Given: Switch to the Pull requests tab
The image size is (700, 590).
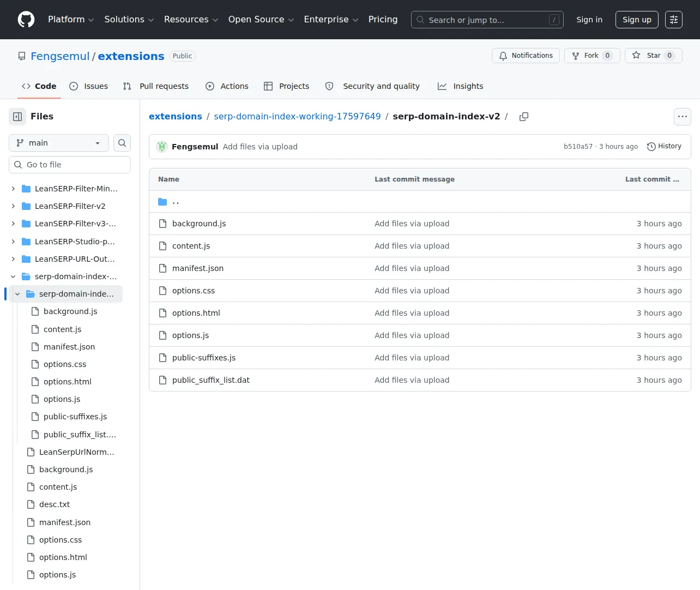Looking at the screenshot, I should 156,86.
